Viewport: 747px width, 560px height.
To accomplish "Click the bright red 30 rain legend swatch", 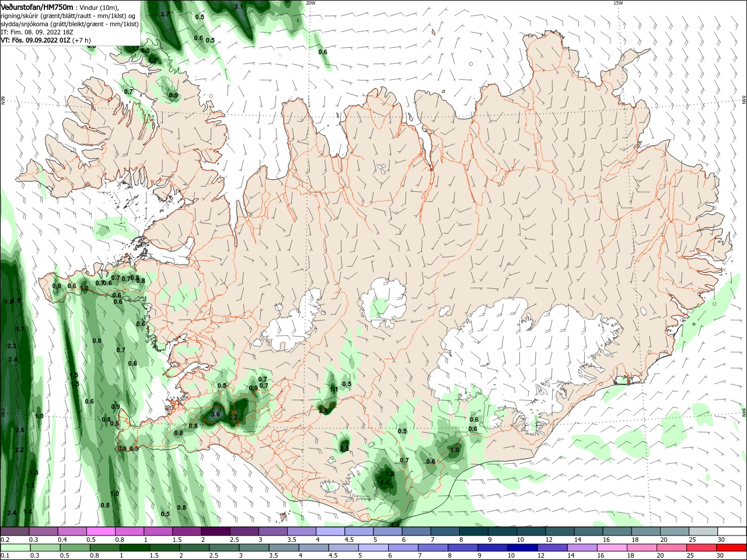I will 731,548.
